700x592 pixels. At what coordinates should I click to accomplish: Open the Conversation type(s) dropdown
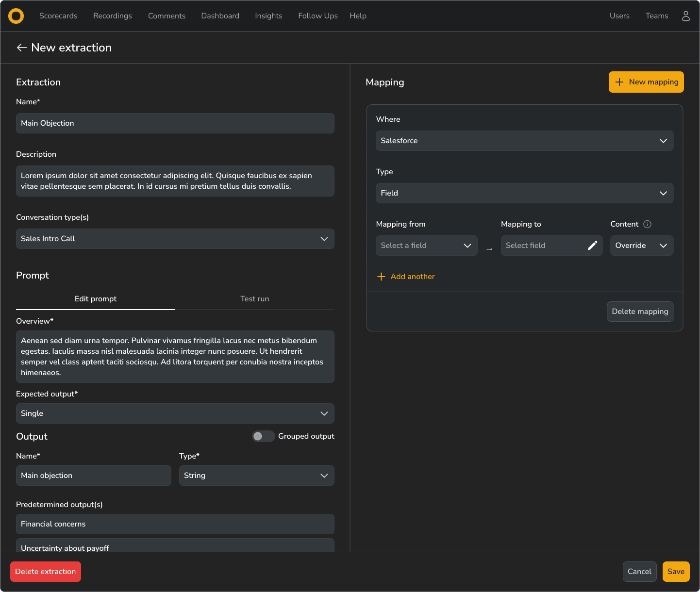point(175,239)
